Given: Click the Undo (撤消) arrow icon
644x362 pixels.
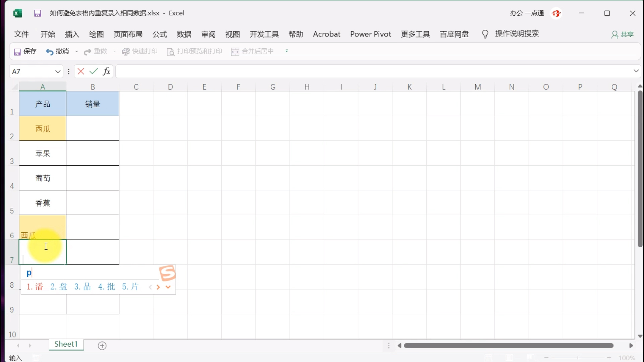Looking at the screenshot, I should [50, 52].
